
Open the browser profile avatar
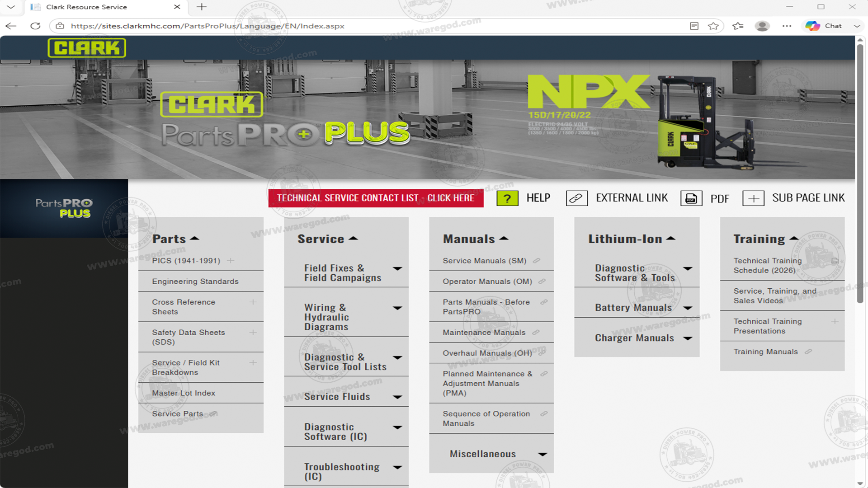click(762, 26)
